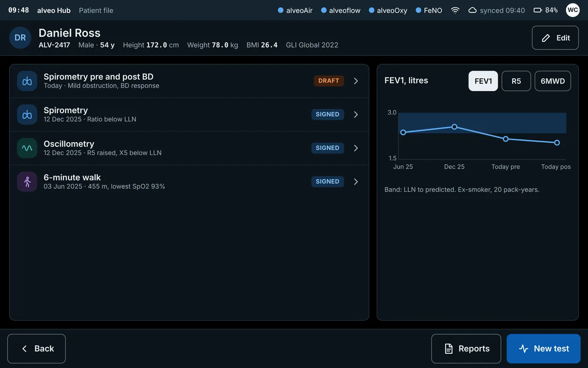Click the pencil icon in the Edit button

(546, 38)
